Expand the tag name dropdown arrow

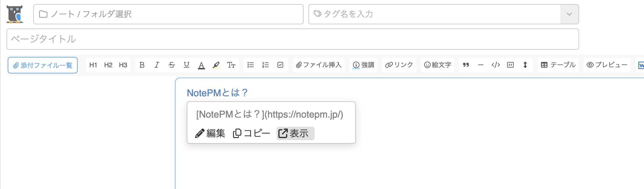(x=569, y=14)
